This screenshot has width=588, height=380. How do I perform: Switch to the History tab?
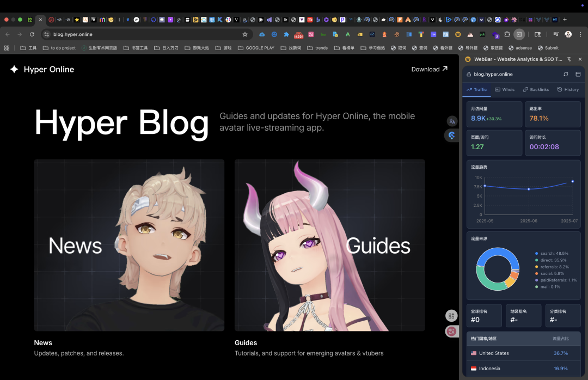click(568, 90)
